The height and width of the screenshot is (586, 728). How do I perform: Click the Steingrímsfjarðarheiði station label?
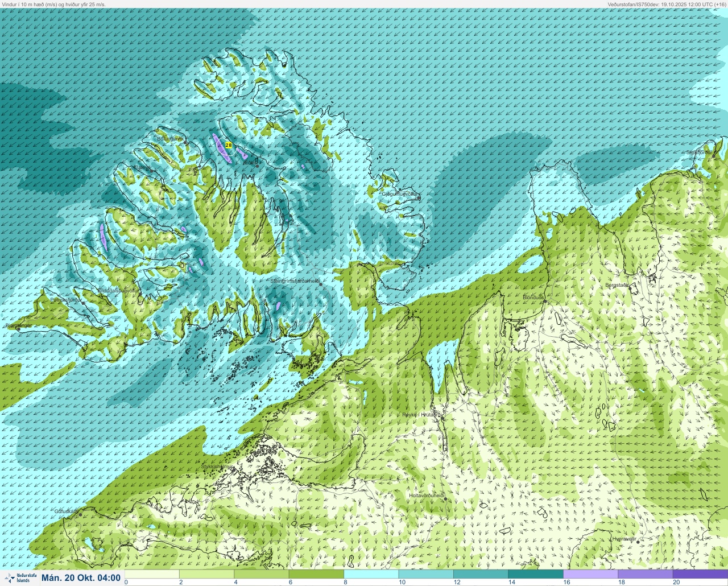(x=295, y=281)
